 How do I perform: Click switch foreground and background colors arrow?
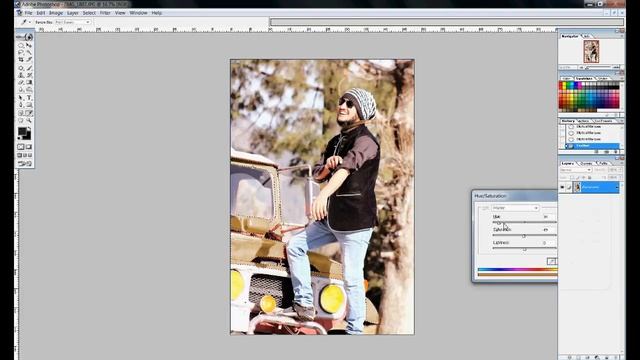pos(29,128)
